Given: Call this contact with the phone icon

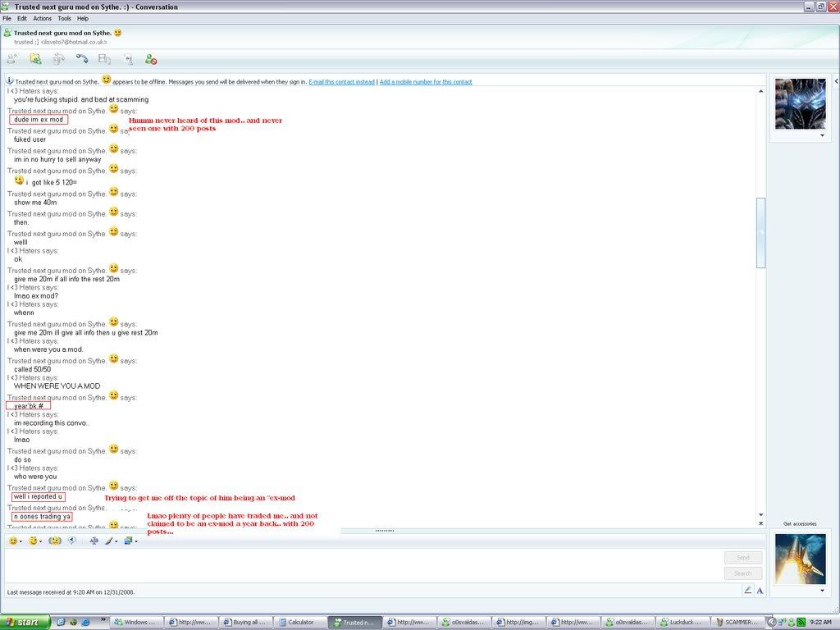Looking at the screenshot, I should click(x=81, y=59).
